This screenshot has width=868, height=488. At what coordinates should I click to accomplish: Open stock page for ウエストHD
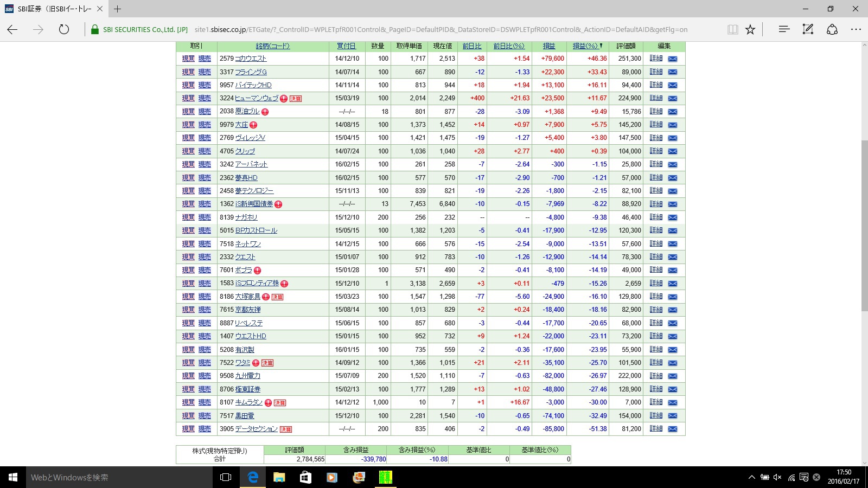pos(251,337)
